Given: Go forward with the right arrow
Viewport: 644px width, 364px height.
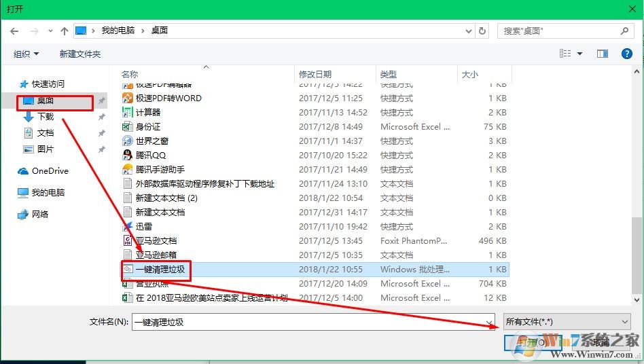Looking at the screenshot, I should pos(35,31).
